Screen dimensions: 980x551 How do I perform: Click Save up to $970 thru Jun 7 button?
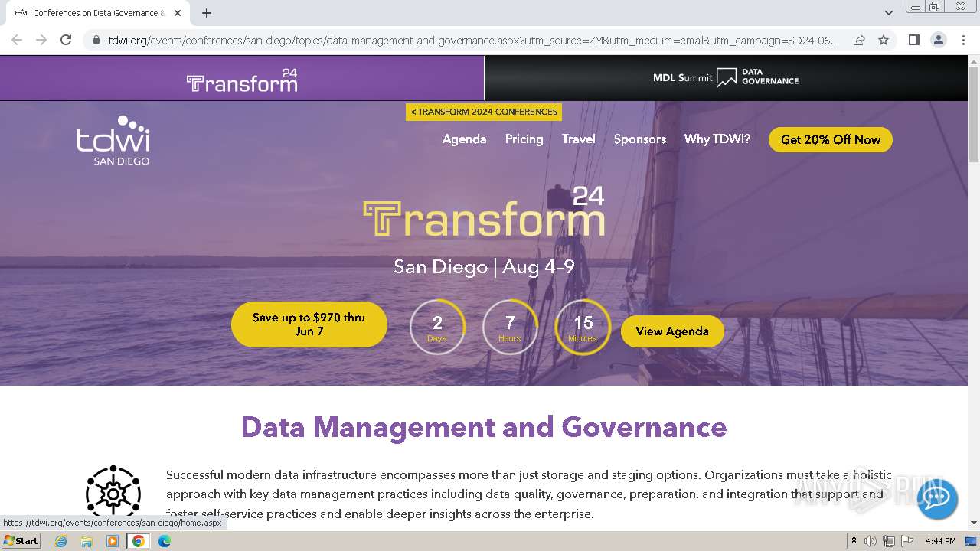coord(309,324)
